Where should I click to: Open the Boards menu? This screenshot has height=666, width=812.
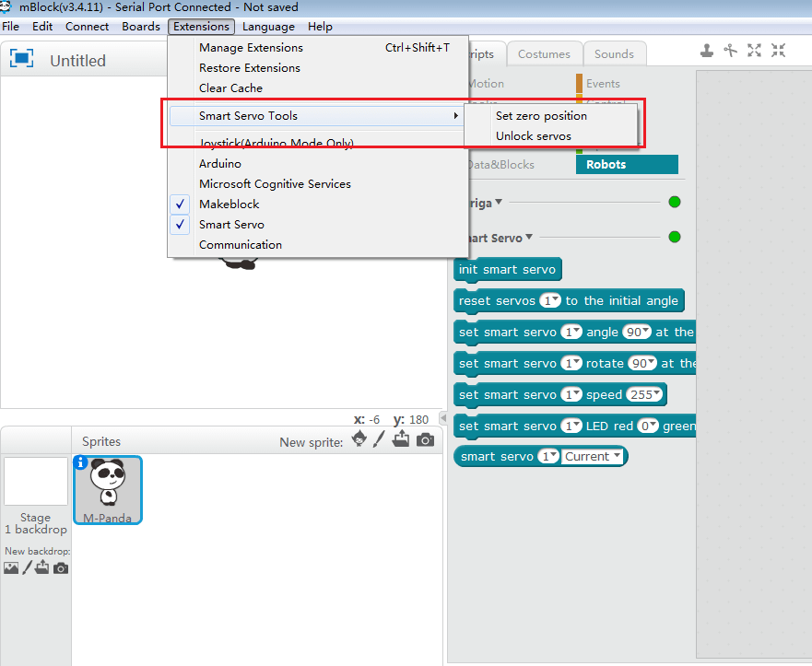point(141,27)
